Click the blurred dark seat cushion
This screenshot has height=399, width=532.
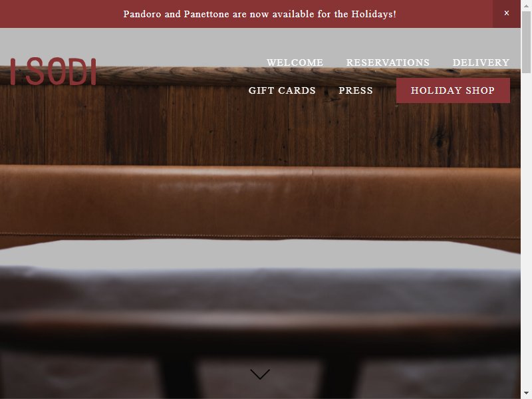pos(260,292)
